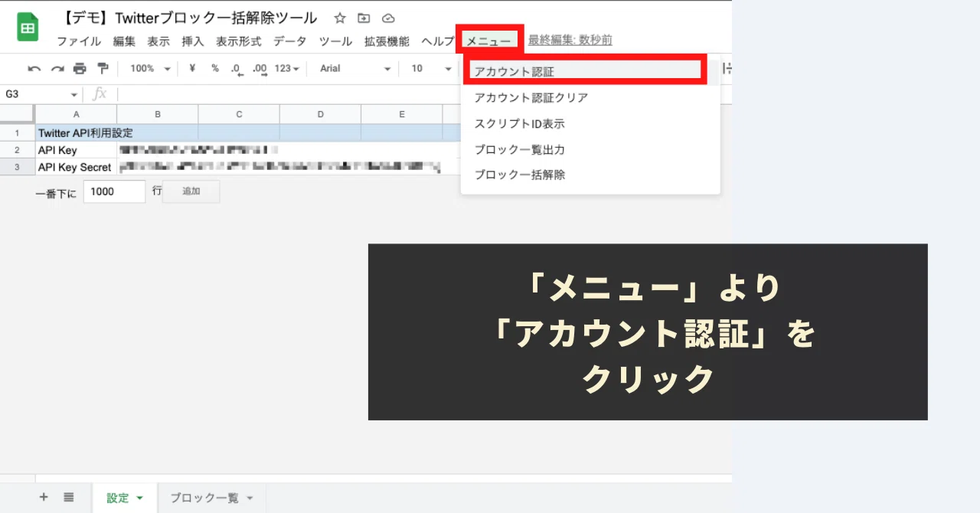Select column A header
The height and width of the screenshot is (513, 980).
(77, 115)
